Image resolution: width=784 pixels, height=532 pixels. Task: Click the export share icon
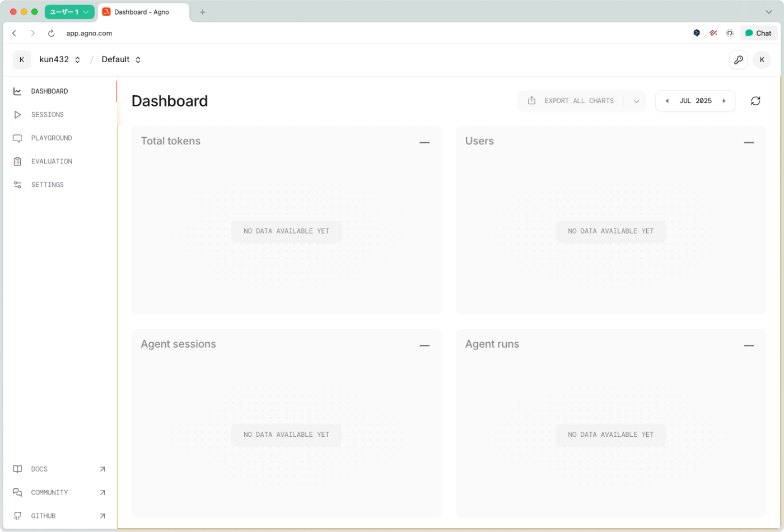pos(532,101)
